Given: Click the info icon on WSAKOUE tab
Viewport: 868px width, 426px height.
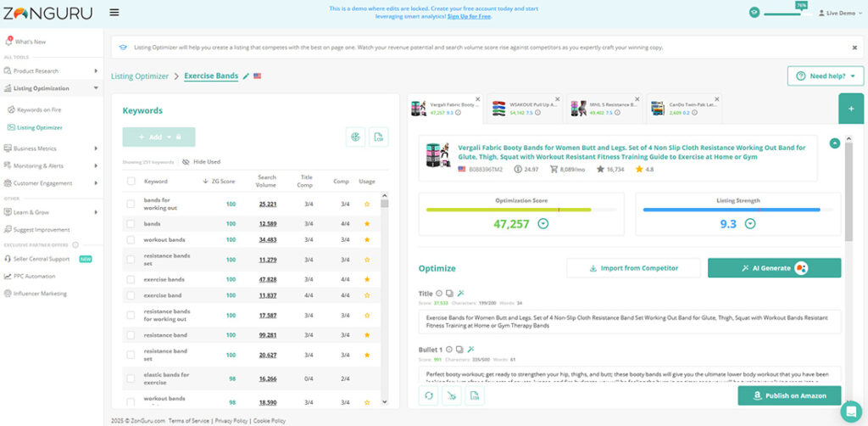Looking at the screenshot, I should click(x=537, y=113).
